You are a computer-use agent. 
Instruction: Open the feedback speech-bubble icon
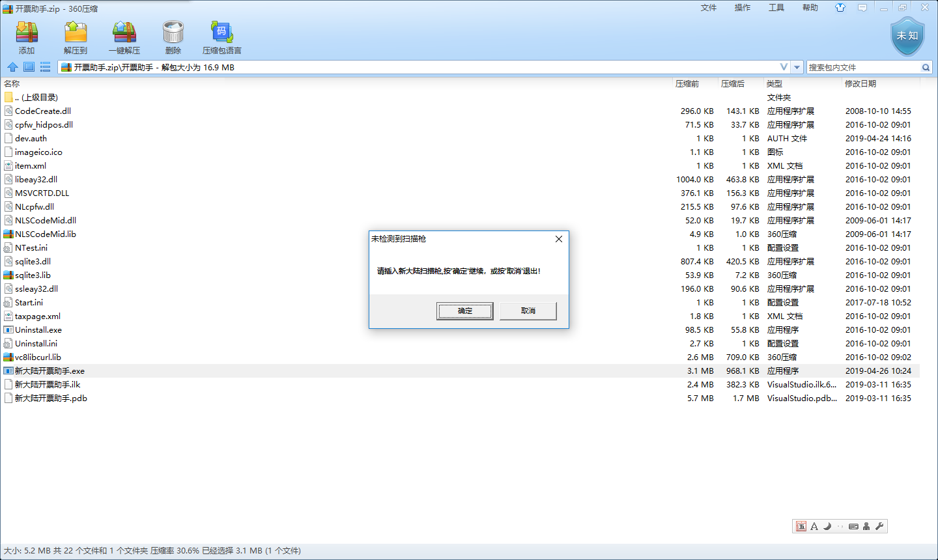[x=862, y=8]
